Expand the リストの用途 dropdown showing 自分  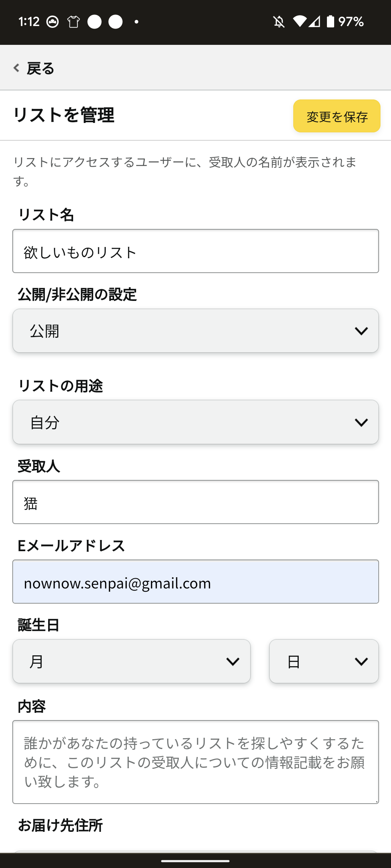(195, 422)
